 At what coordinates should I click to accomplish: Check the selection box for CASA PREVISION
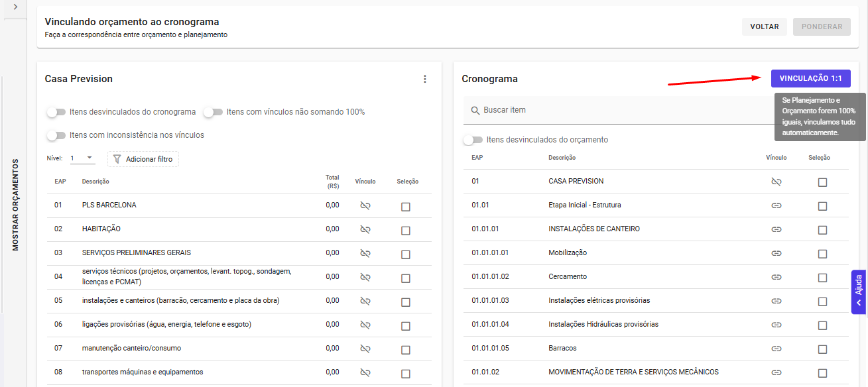(822, 182)
